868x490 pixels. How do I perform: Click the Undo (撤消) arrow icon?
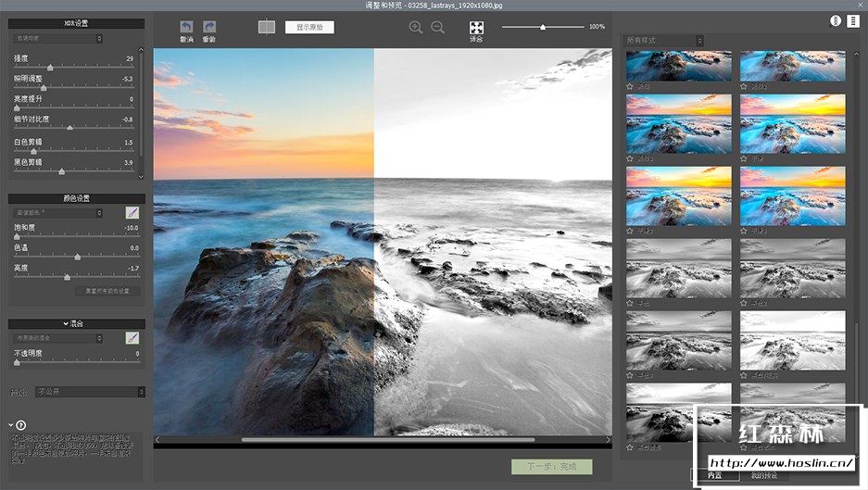(x=186, y=27)
